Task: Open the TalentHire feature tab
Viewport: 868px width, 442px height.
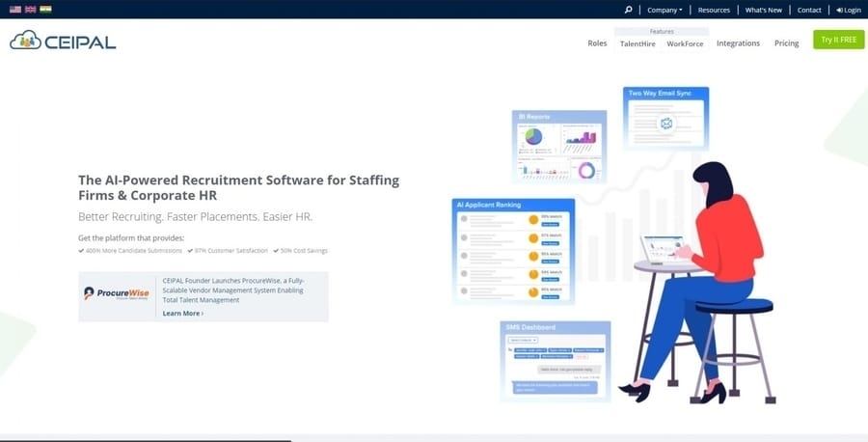Action: (x=637, y=43)
